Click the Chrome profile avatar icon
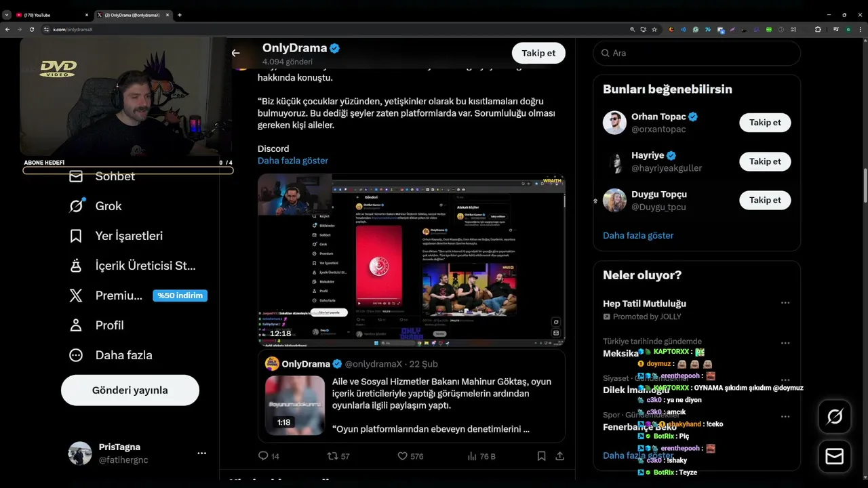Image resolution: width=868 pixels, height=488 pixels. [848, 30]
